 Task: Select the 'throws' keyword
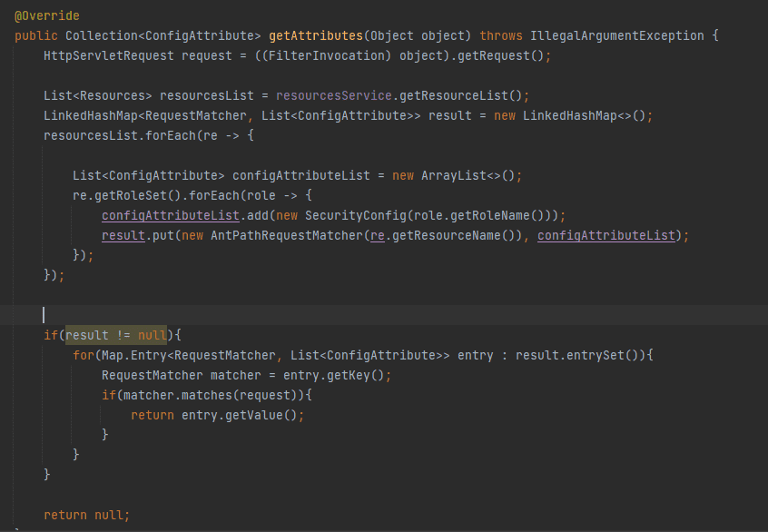501,35
